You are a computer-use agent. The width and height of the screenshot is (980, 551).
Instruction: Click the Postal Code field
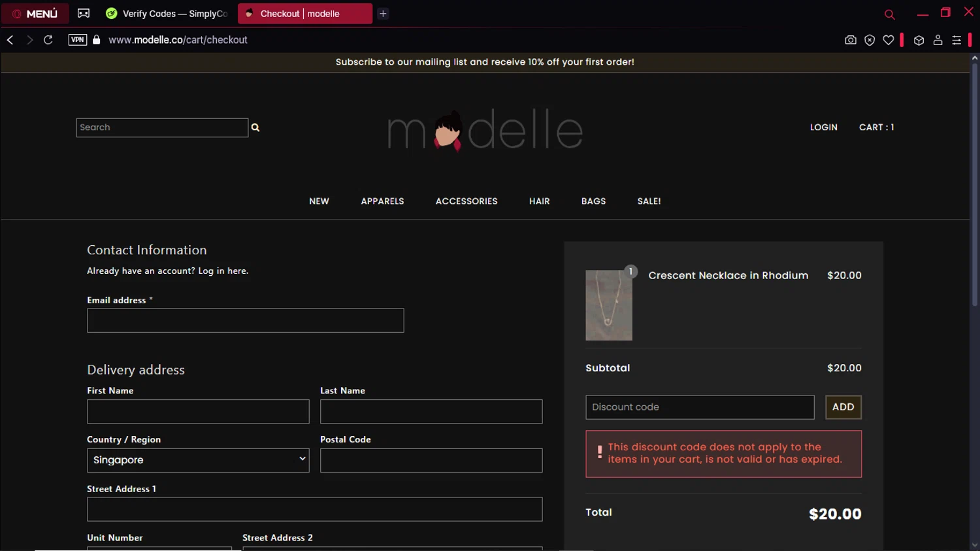431,460
